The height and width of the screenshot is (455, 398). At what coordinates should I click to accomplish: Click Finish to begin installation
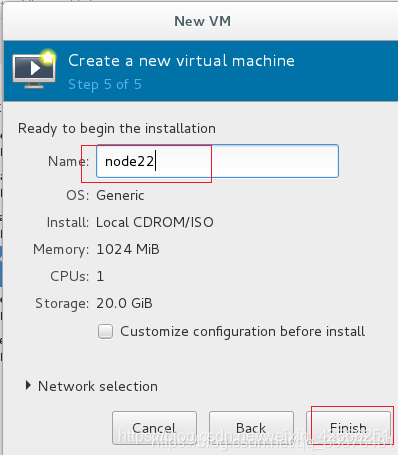point(348,428)
